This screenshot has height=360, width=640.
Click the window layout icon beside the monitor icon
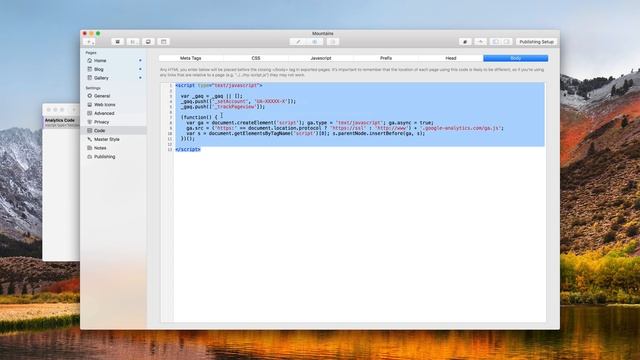[x=164, y=42]
